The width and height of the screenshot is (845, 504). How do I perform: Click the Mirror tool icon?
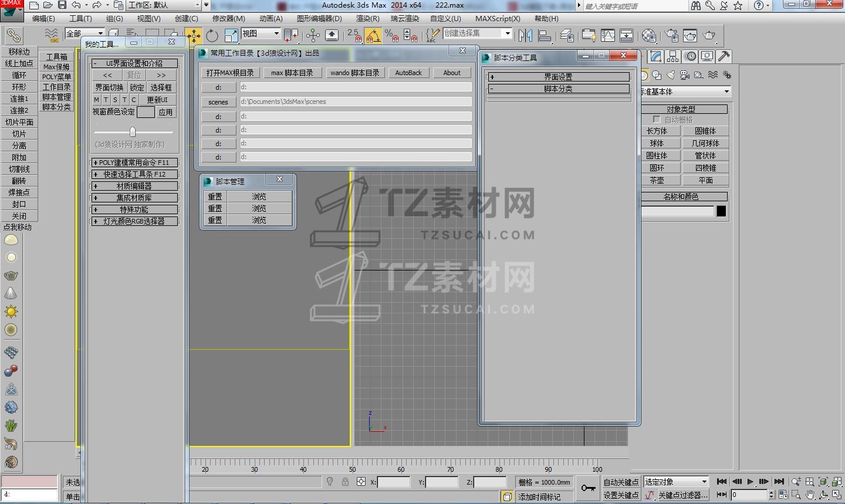click(525, 36)
